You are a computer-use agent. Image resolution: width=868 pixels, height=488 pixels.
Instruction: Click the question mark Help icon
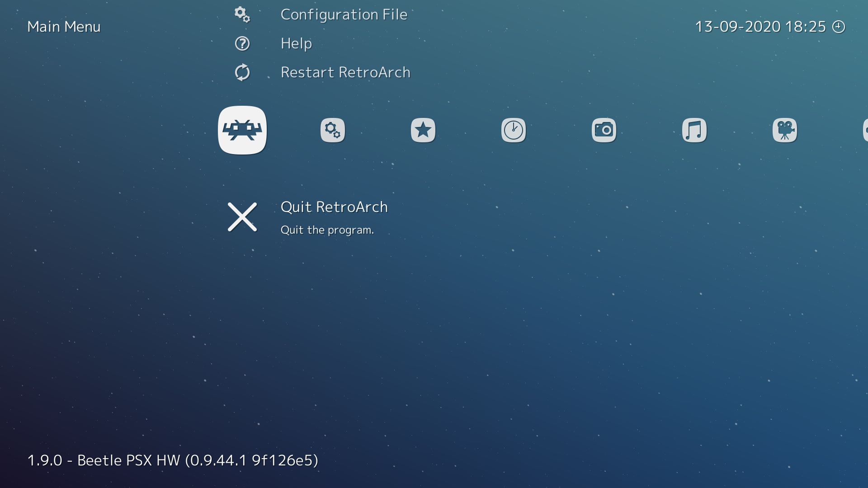click(242, 43)
